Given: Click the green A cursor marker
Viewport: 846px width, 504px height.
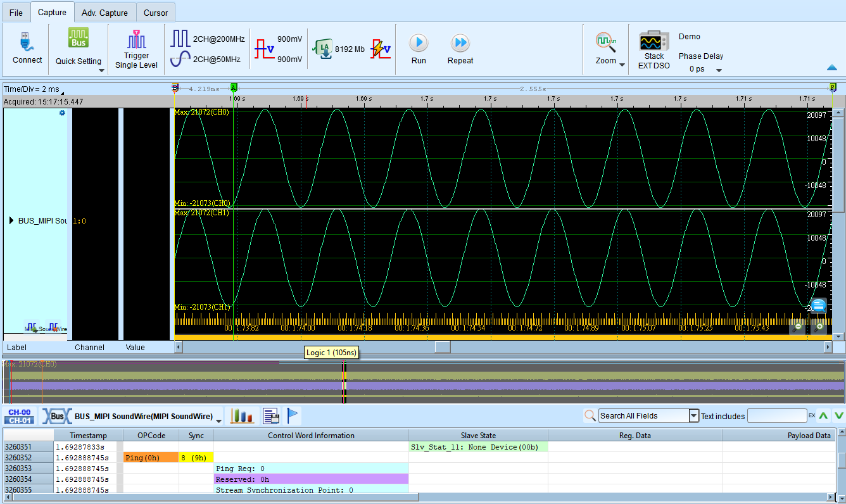Looking at the screenshot, I should pos(234,87).
